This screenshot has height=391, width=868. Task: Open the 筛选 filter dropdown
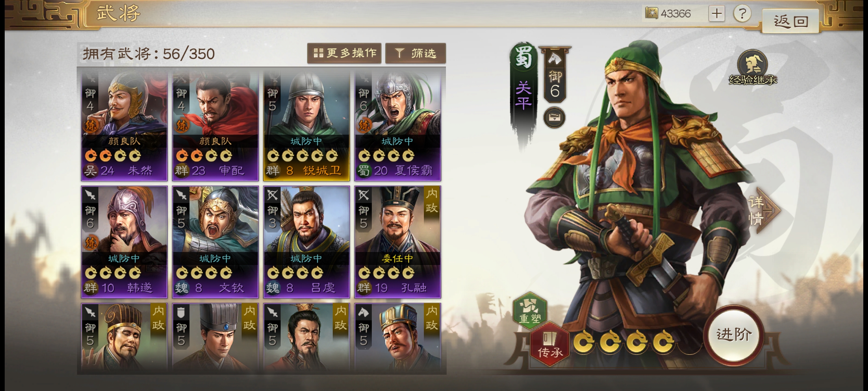click(416, 54)
